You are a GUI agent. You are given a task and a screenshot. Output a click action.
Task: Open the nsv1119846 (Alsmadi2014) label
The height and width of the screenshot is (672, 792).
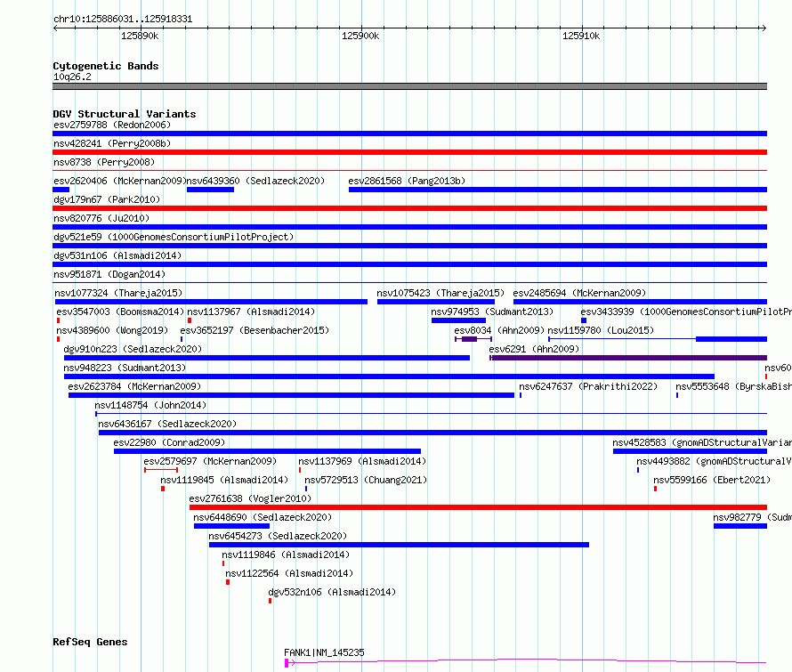point(286,555)
